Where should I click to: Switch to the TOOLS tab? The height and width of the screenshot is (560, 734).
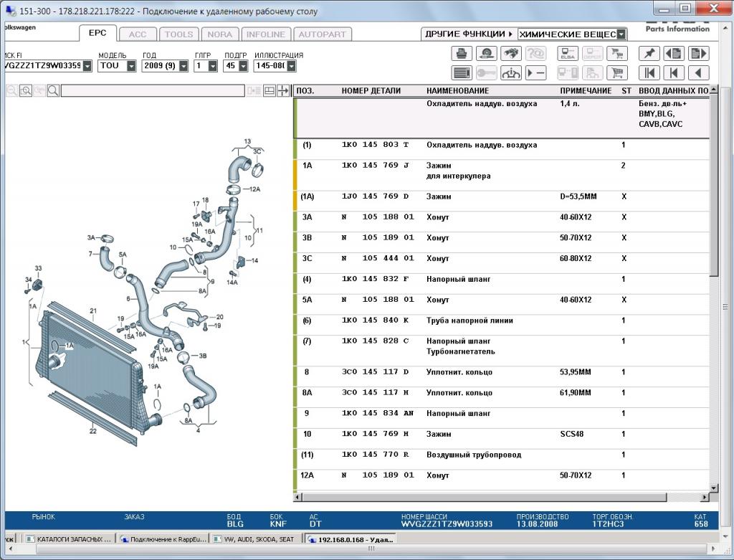coord(178,34)
